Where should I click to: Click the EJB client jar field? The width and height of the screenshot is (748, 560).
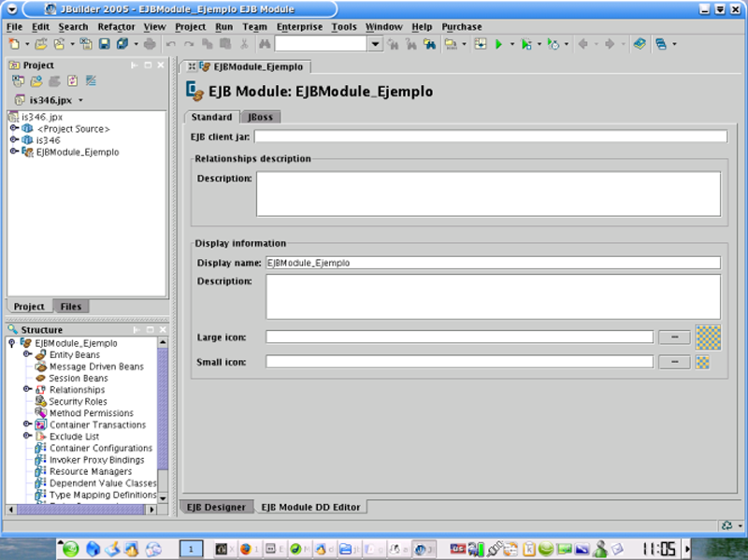489,136
